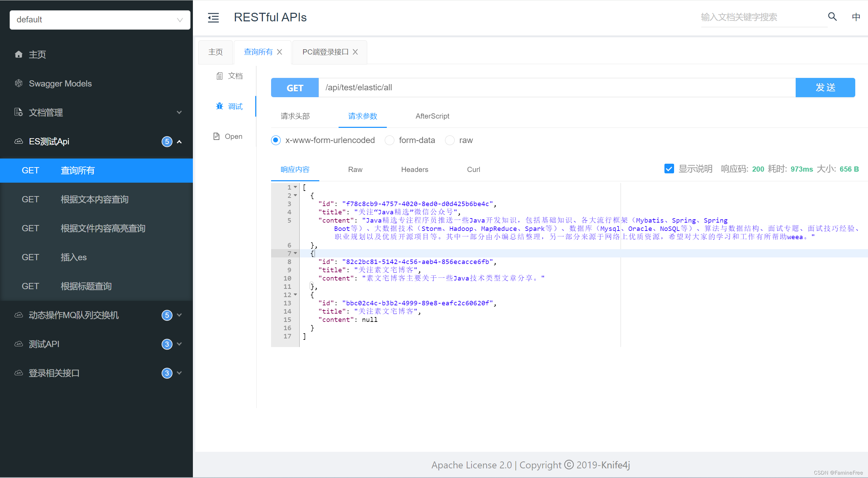Open the 根据标题查询 API entry

pos(86,286)
